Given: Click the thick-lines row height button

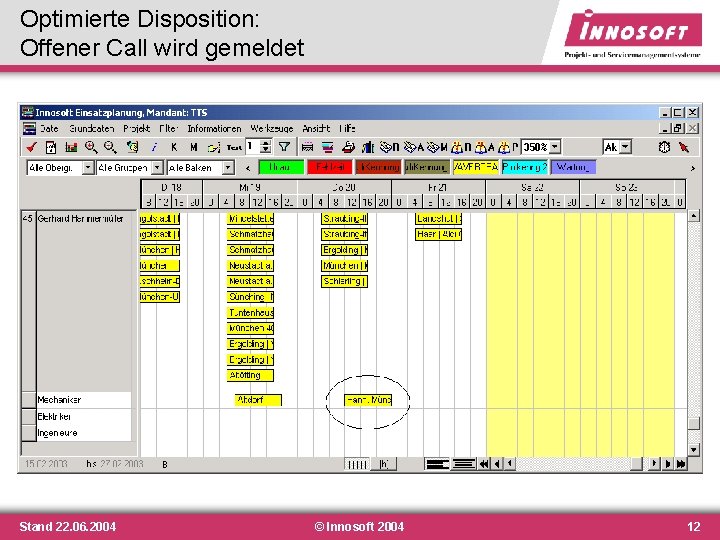Looking at the screenshot, I should 437,464.
